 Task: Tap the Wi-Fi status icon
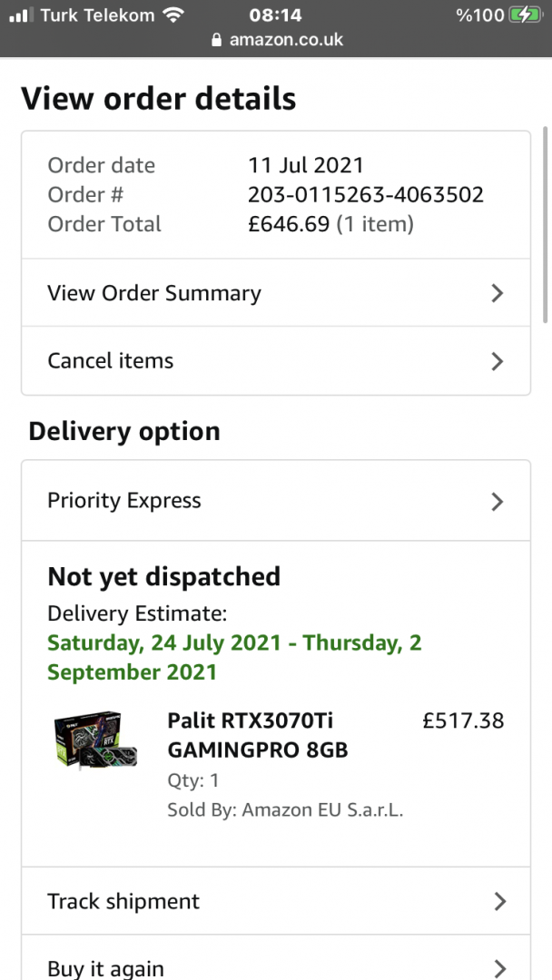[x=172, y=15]
